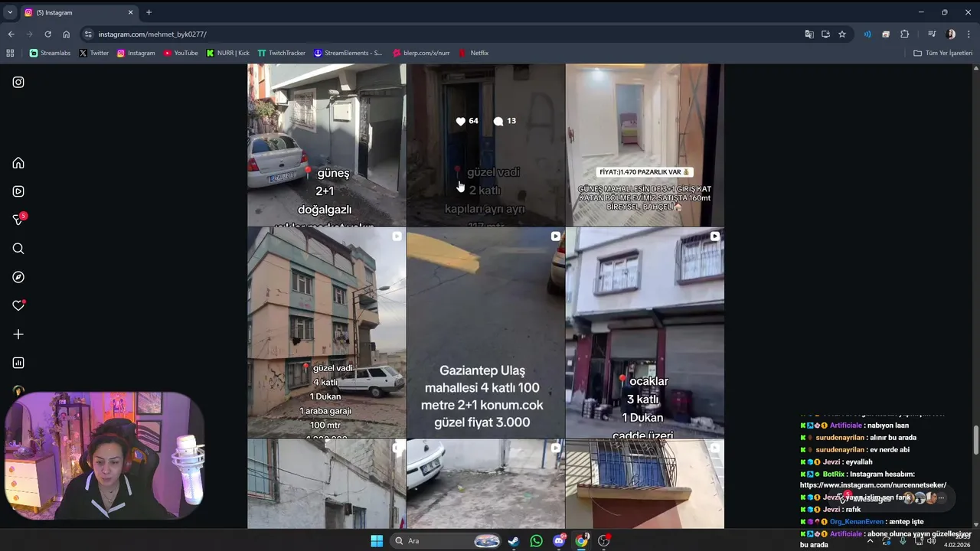Open the Windows Start menu
Viewport: 980px width, 551px height.
tap(377, 541)
